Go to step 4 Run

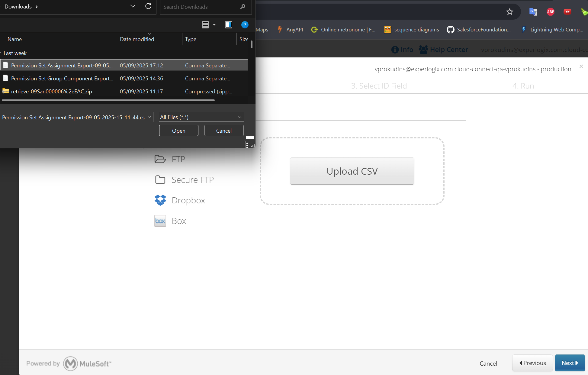(x=523, y=86)
